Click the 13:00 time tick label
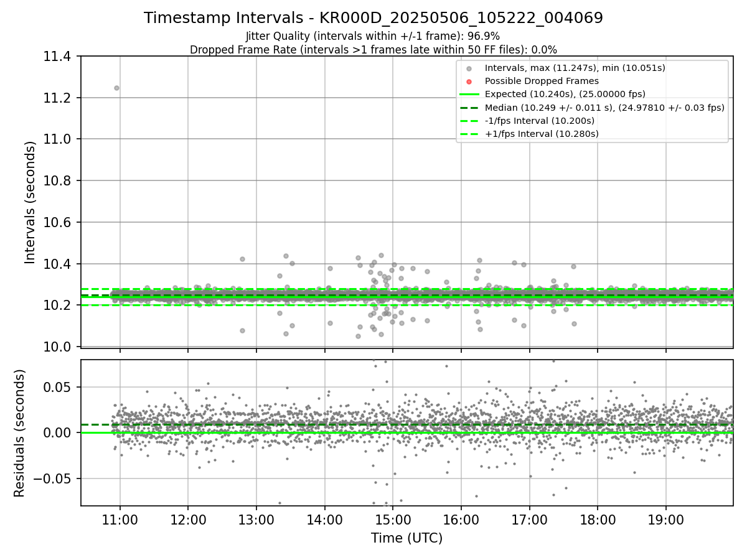Viewport: 747px width, 560px height. pos(256,519)
